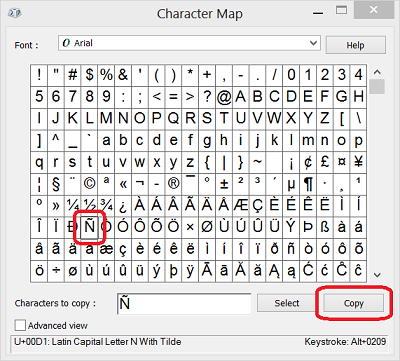Image resolution: width=400 pixels, height=361 pixels.
Task: Click the Help button
Action: click(355, 45)
